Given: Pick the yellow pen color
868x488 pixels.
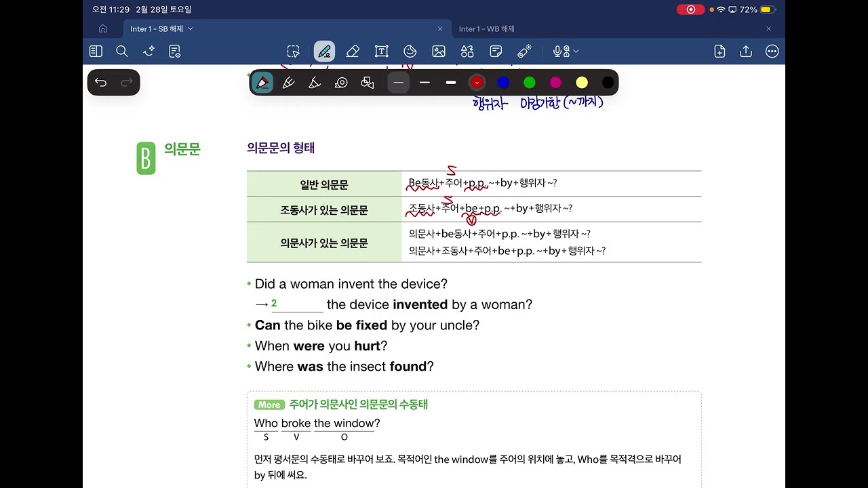Looking at the screenshot, I should point(582,83).
